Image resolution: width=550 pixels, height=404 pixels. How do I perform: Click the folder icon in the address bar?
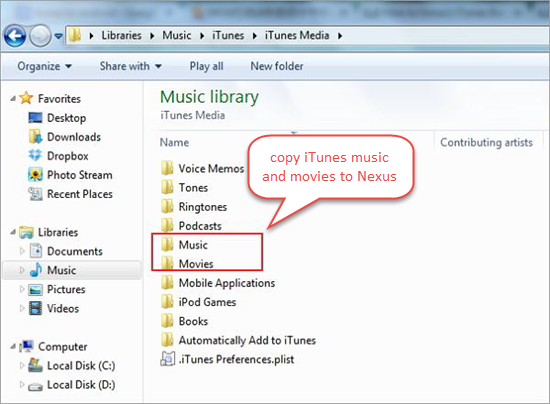pos(74,35)
